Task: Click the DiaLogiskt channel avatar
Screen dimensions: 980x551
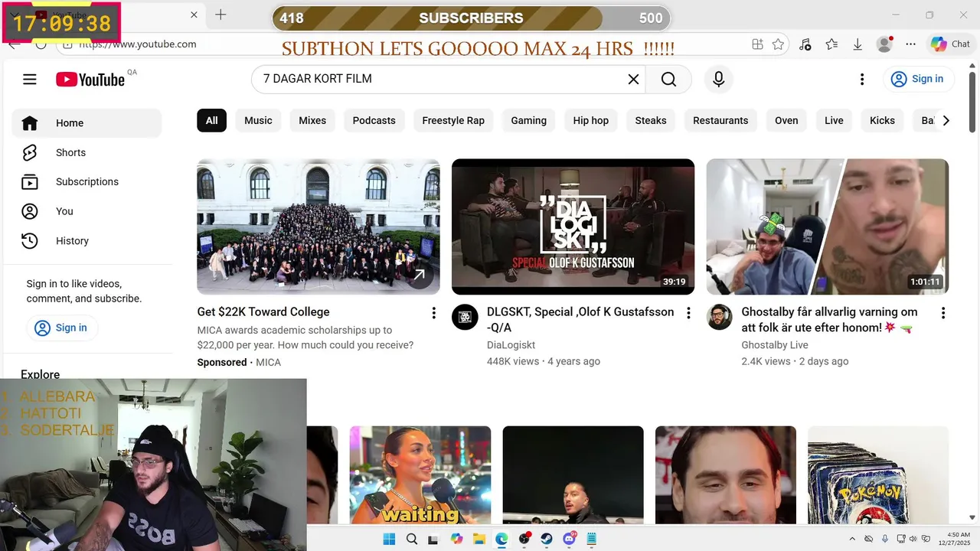Action: tap(465, 317)
